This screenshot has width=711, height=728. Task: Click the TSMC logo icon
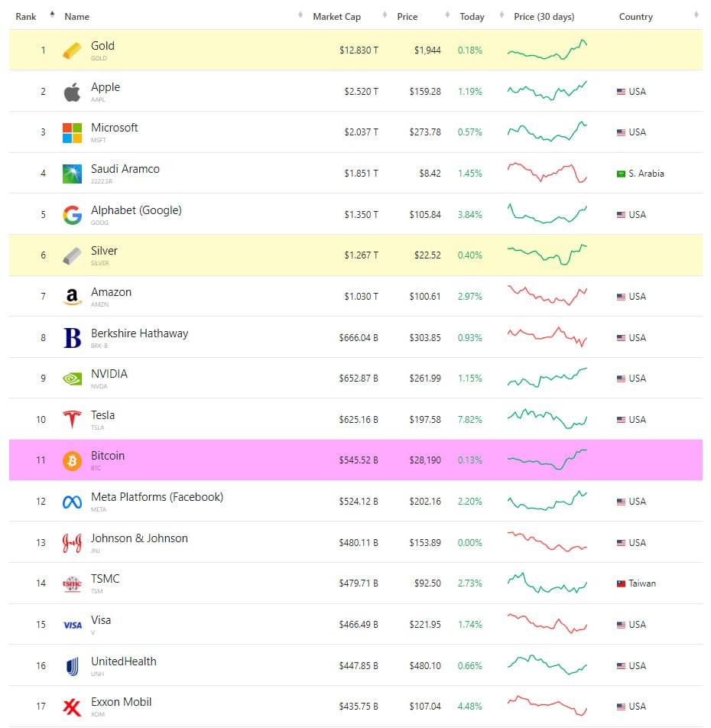pyautogui.click(x=72, y=583)
